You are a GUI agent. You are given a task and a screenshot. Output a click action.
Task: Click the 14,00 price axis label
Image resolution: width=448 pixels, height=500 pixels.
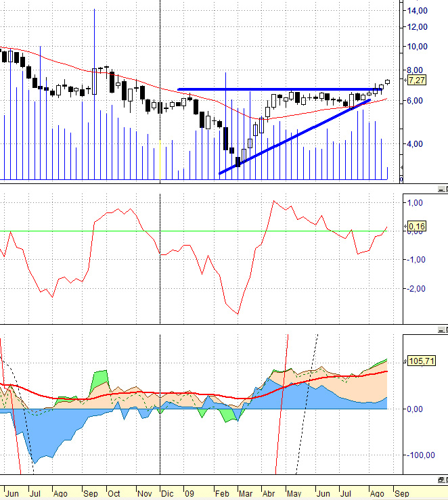(417, 11)
